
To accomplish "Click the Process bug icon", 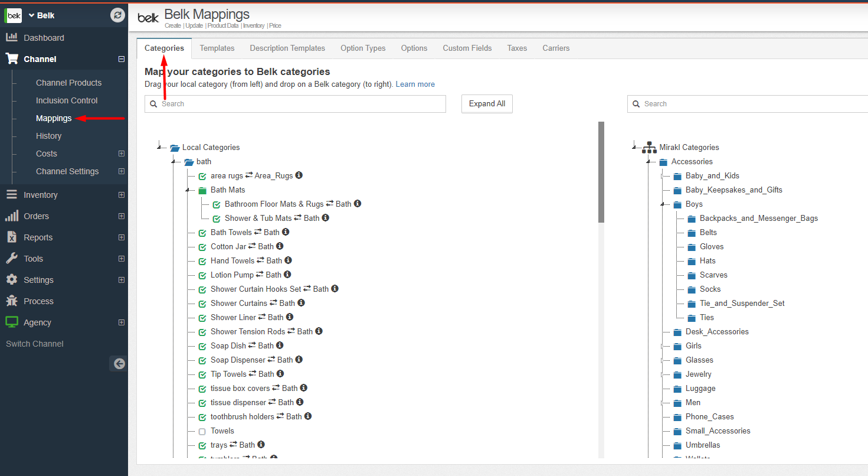I will 11,301.
